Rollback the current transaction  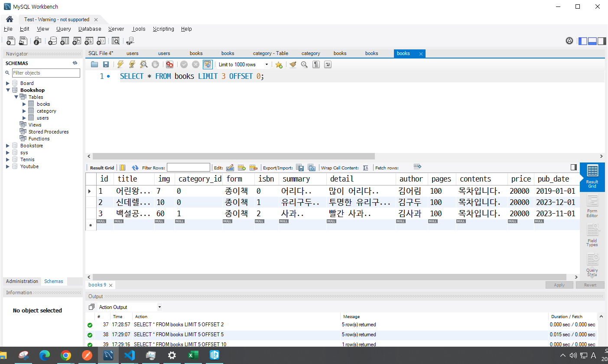pyautogui.click(x=195, y=64)
